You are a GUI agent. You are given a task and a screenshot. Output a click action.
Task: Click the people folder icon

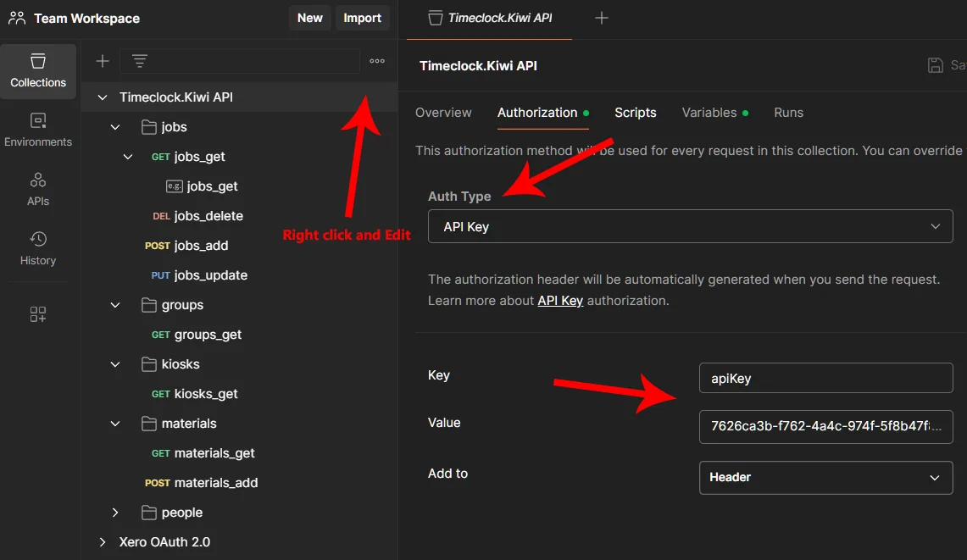tap(148, 513)
